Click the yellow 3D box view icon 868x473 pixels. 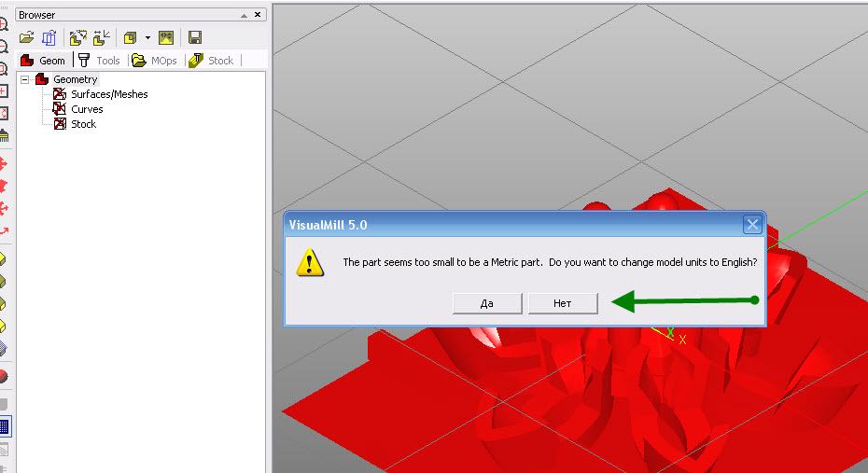(x=130, y=37)
